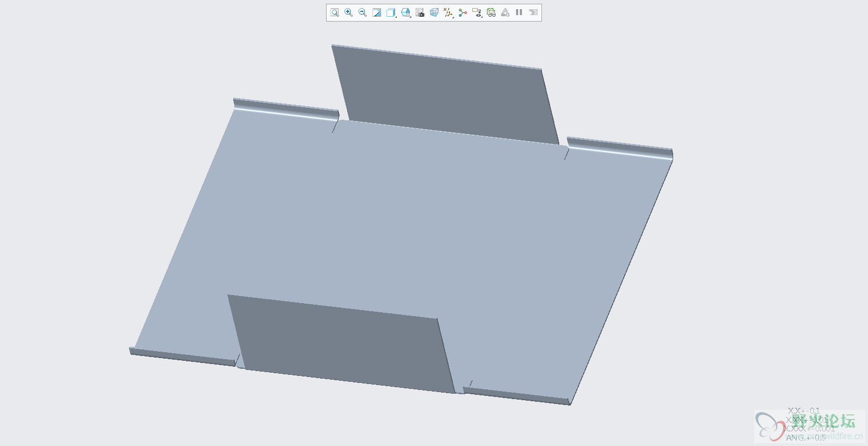Open the Annotation Display dropdown
The height and width of the screenshot is (446, 868).
[x=477, y=12]
